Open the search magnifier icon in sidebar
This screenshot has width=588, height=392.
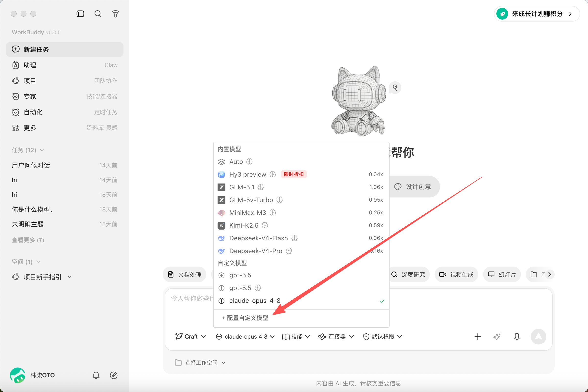pyautogui.click(x=98, y=14)
